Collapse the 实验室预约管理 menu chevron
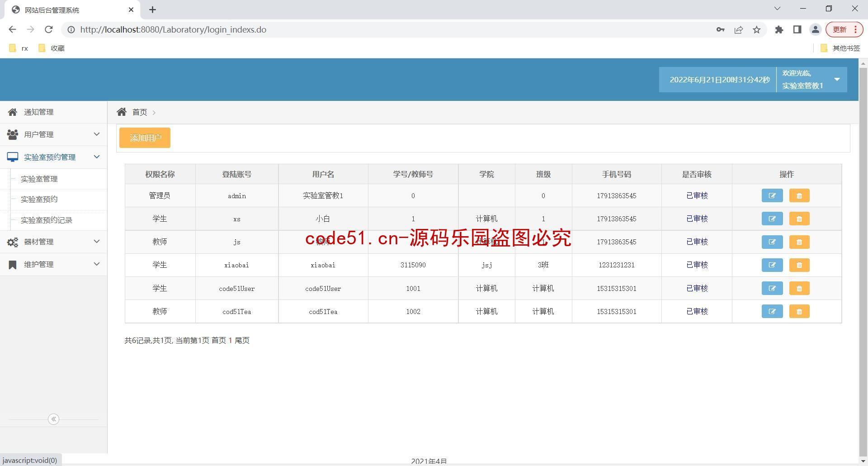Viewport: 868px width, 466px height. click(x=96, y=157)
